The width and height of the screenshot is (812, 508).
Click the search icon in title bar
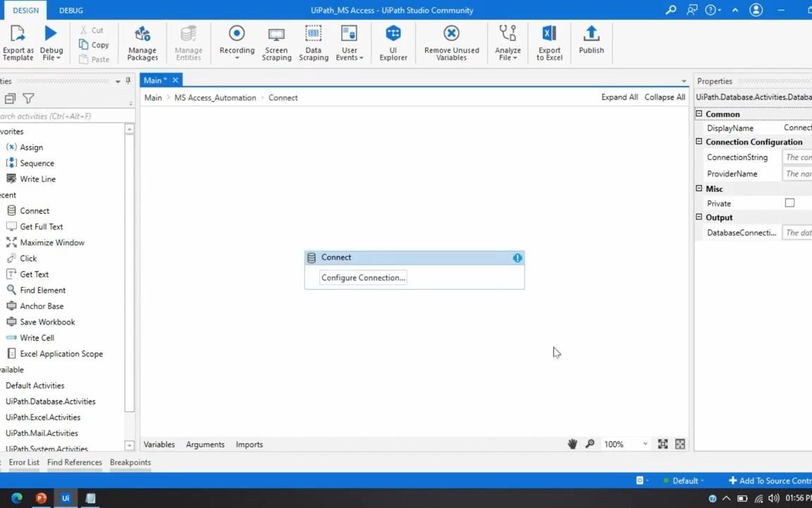point(670,10)
